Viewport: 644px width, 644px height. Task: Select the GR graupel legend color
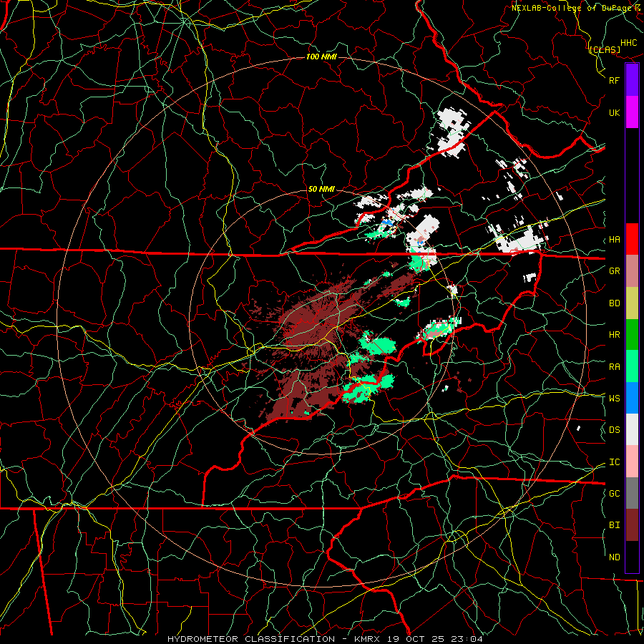(632, 271)
